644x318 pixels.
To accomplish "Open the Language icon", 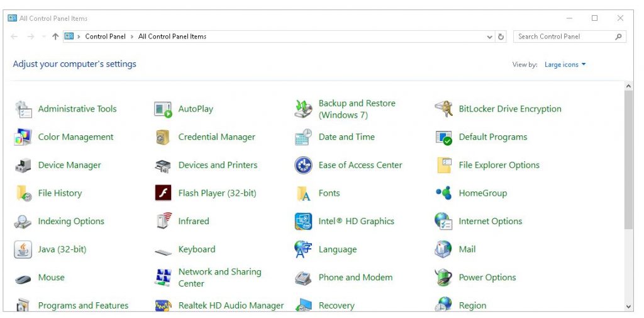I will click(x=304, y=249).
